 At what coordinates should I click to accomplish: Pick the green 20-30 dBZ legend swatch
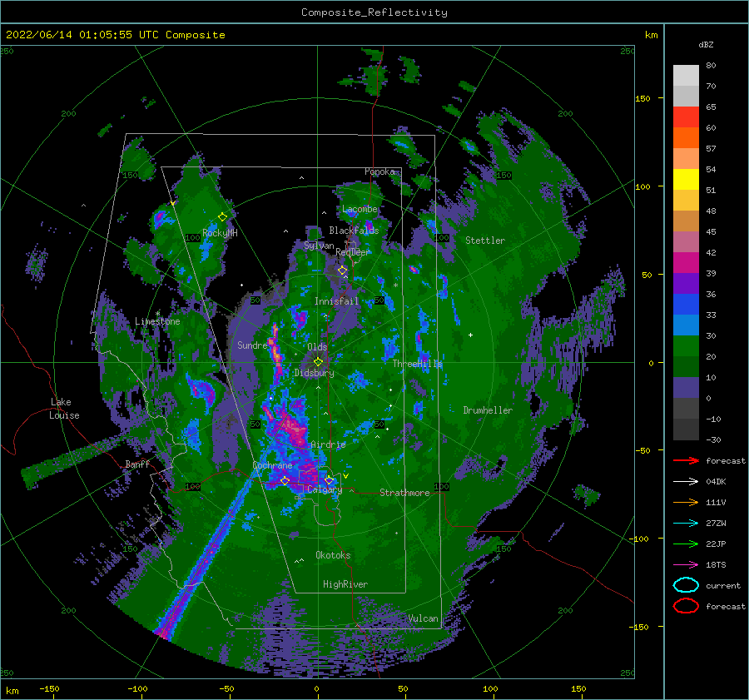coord(686,346)
